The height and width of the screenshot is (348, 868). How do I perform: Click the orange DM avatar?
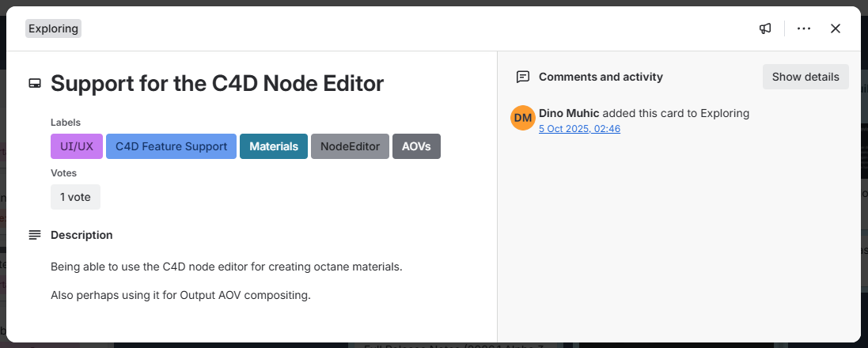[523, 119]
